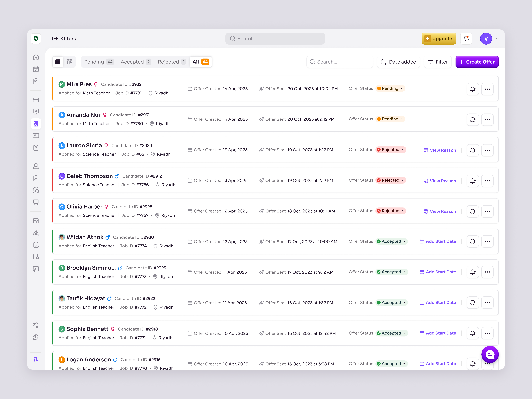Click the notification bell in the top bar
Screen dimensions: 532x399
click(x=466, y=38)
